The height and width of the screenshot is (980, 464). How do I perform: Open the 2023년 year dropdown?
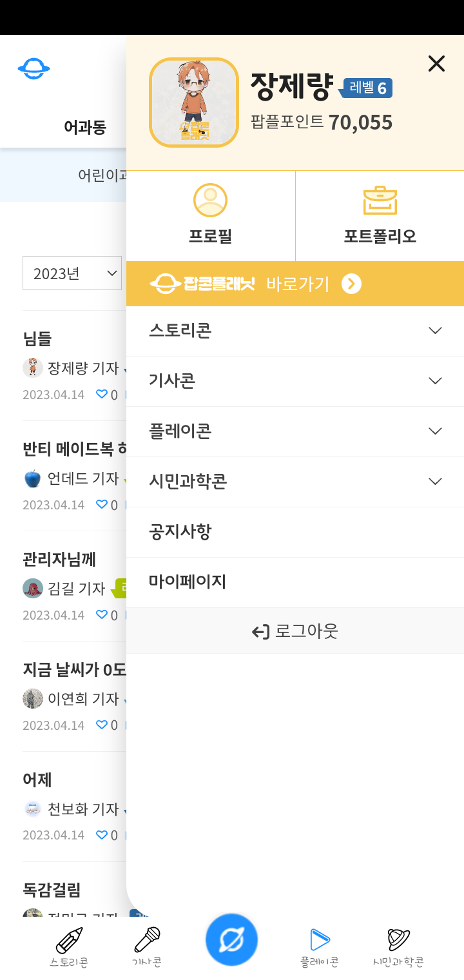click(72, 273)
